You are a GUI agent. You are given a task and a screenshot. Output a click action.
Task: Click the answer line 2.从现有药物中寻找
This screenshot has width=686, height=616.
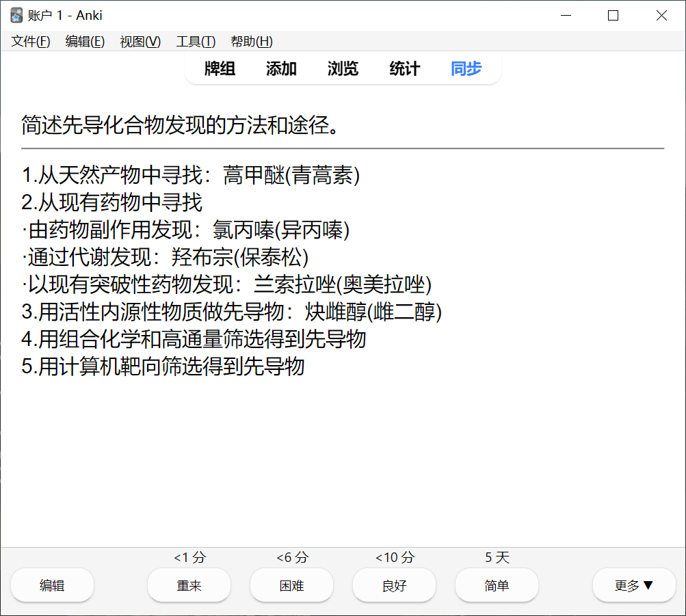tap(112, 202)
